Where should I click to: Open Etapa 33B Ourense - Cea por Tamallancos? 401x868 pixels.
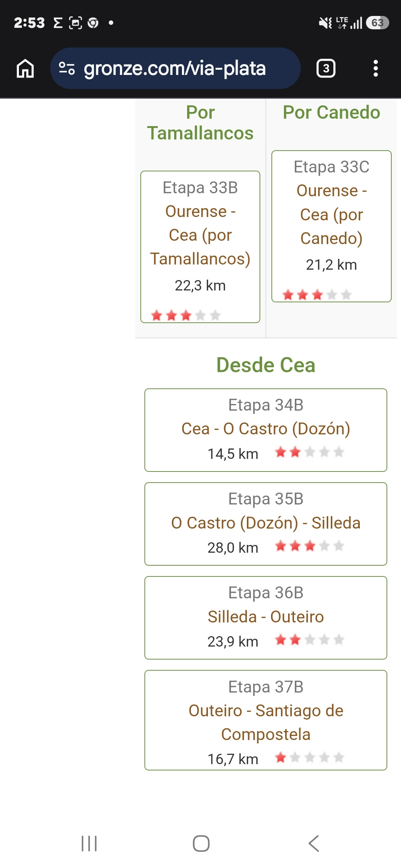click(x=200, y=247)
